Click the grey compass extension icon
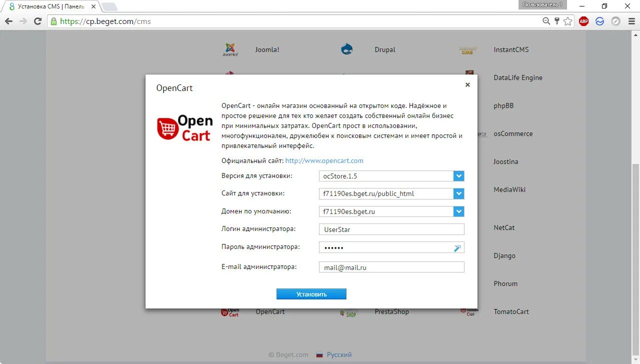 tap(616, 21)
